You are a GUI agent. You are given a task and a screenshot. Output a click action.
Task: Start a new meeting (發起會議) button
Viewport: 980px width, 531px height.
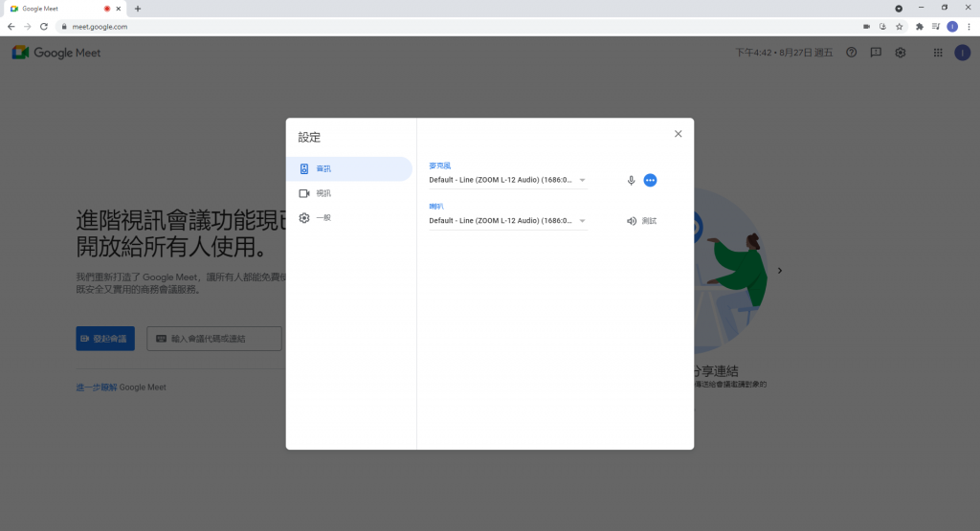tap(105, 339)
